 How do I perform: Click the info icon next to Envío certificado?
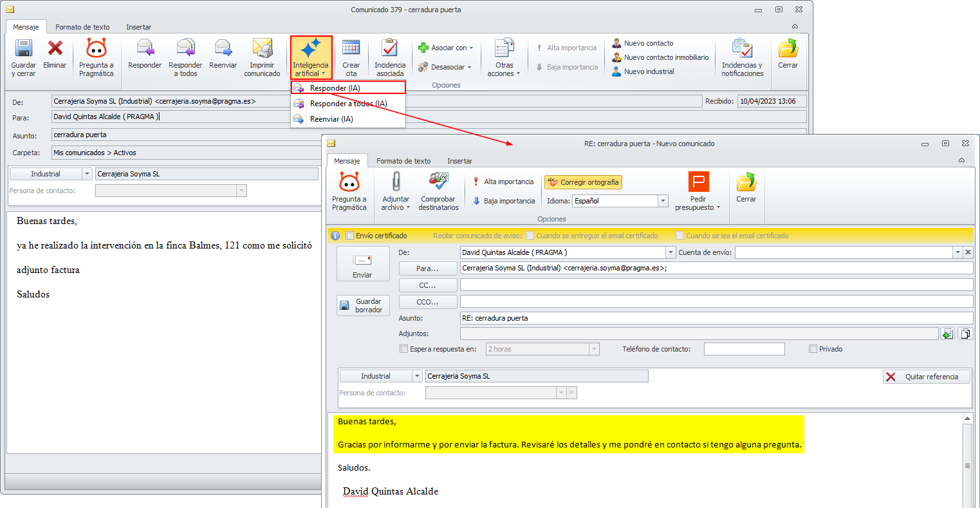click(335, 236)
